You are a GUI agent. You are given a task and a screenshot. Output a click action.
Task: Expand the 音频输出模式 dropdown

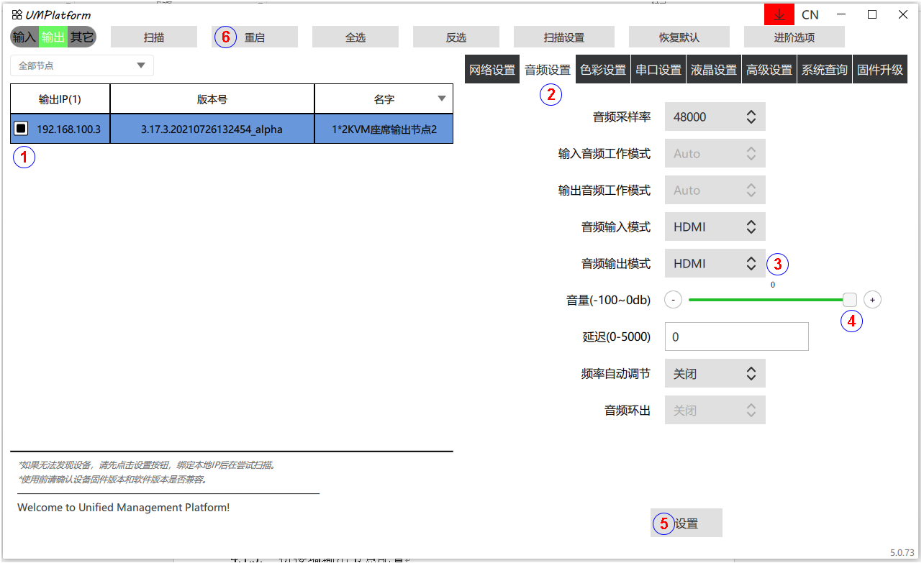click(x=715, y=264)
